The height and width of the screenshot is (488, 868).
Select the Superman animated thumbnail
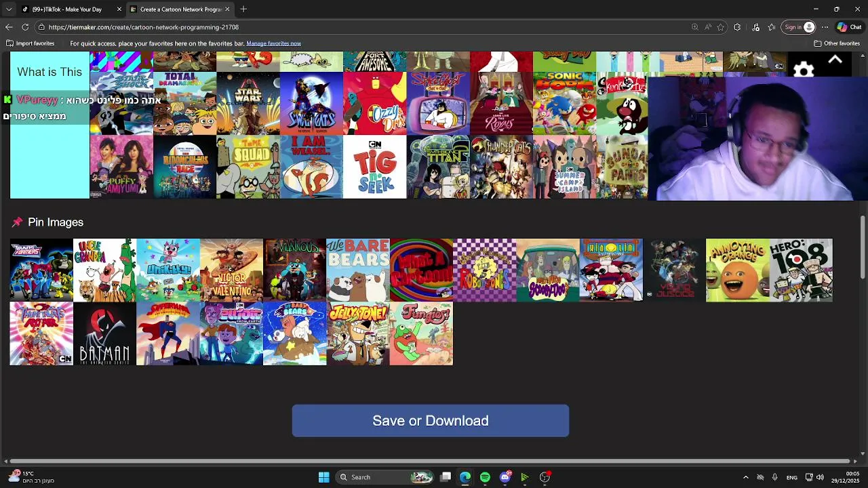(x=167, y=333)
